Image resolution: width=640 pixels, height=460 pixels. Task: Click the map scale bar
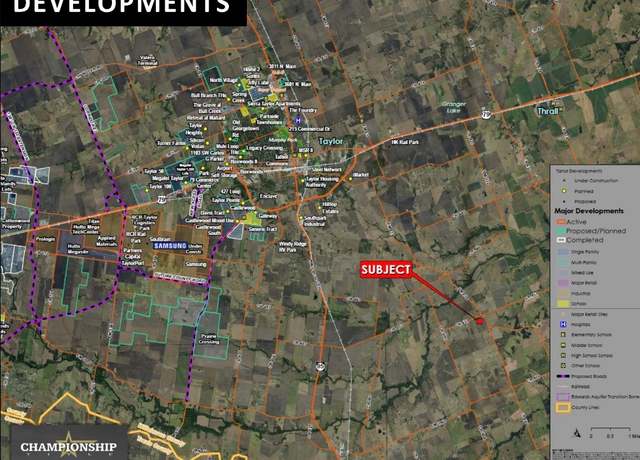611,429
